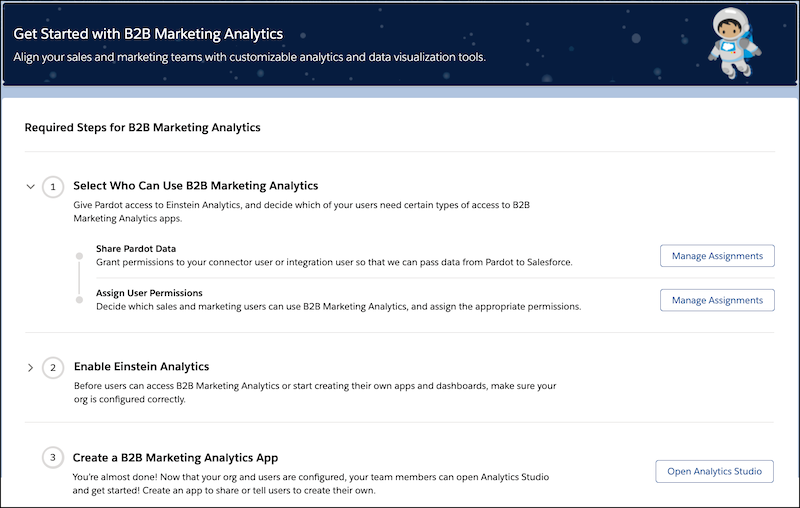This screenshot has height=508, width=800.
Task: Collapse the Select Who Can Use section
Action: (x=31, y=187)
